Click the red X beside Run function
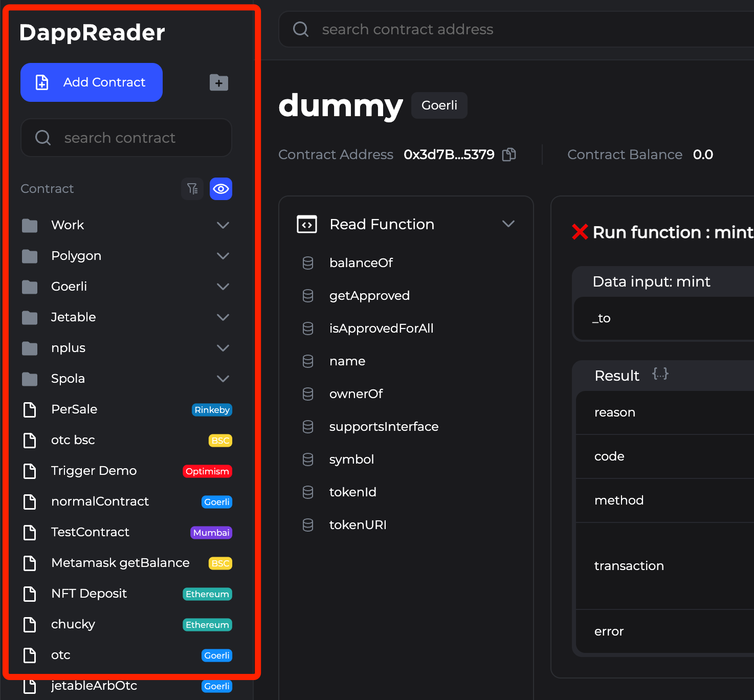Image resolution: width=754 pixels, height=700 pixels. (580, 232)
